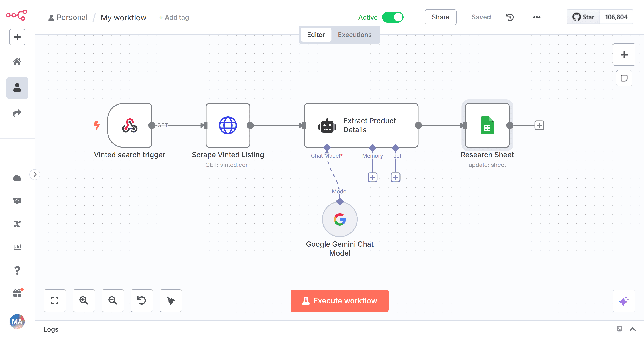Click the trigger lightning bolt icon

coord(97,125)
